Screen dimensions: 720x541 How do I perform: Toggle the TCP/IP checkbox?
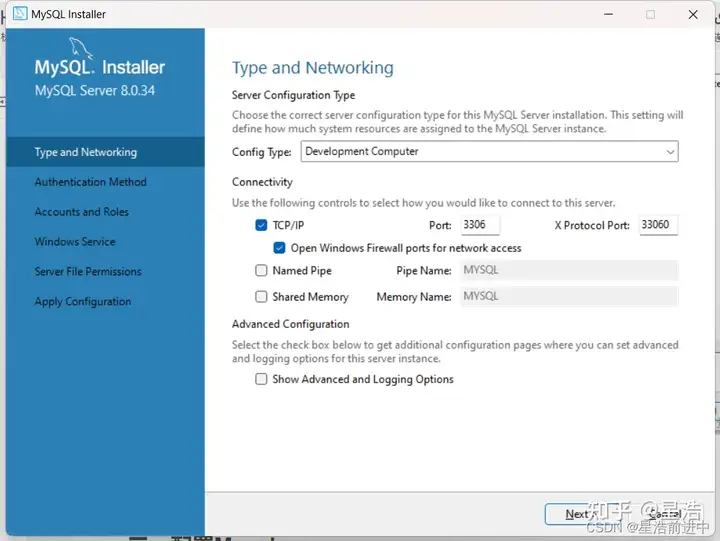[262, 226]
